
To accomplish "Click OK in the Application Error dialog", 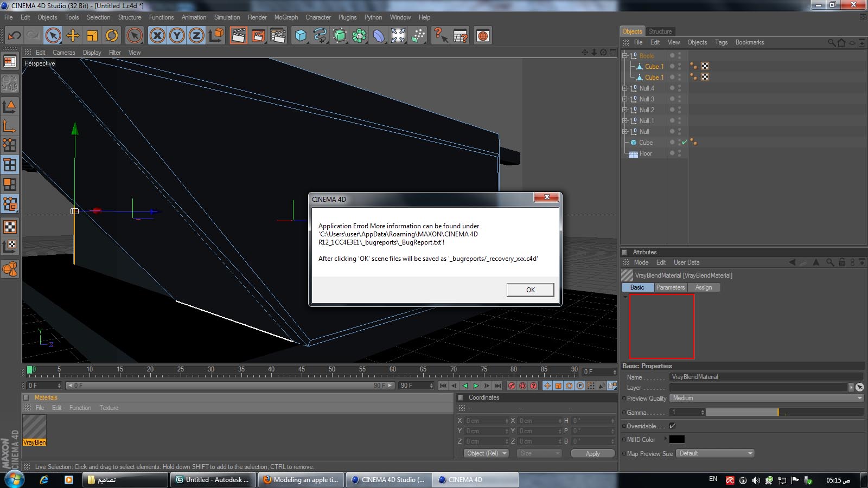I will [530, 290].
